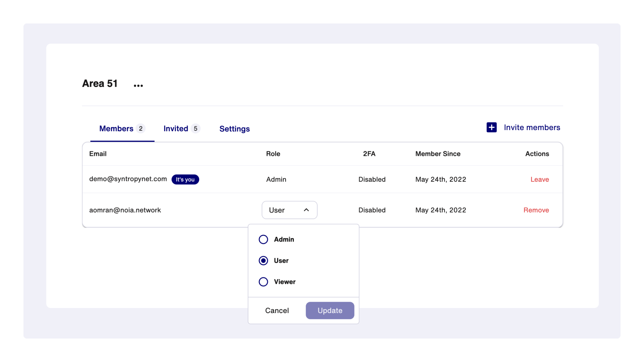Click the chevron arrow in User dropdown
Screen dimensions: 644x362
pos(306,210)
